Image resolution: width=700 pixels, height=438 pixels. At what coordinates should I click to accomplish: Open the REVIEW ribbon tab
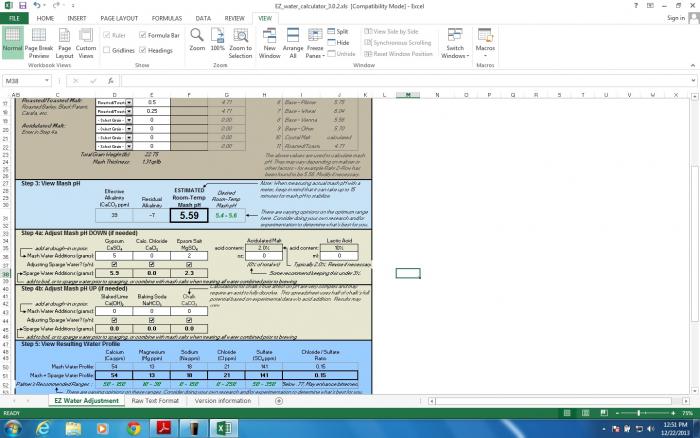[234, 18]
